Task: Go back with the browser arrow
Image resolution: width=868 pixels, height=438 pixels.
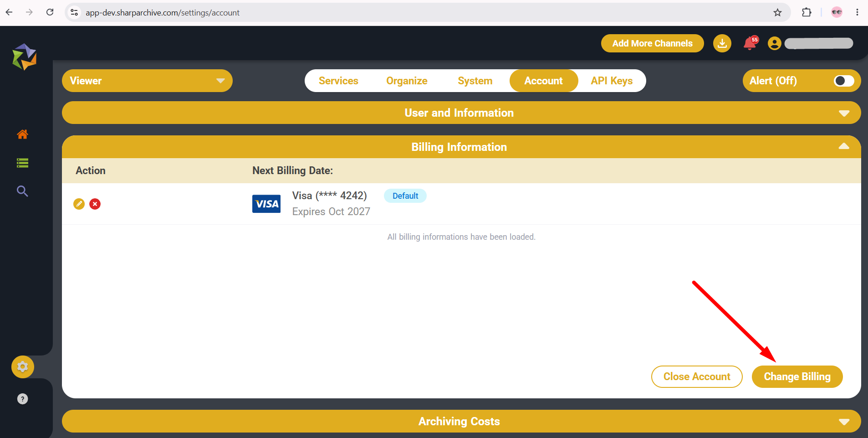Action: (x=9, y=12)
